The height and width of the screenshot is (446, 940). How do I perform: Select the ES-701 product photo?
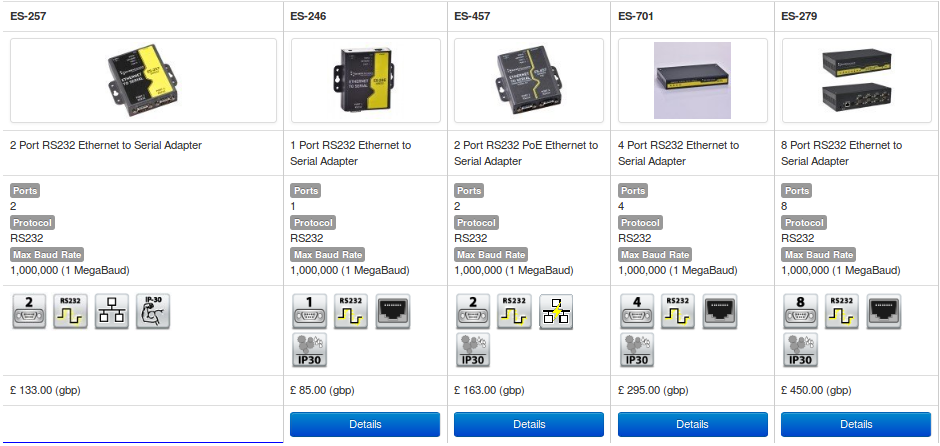coord(692,80)
